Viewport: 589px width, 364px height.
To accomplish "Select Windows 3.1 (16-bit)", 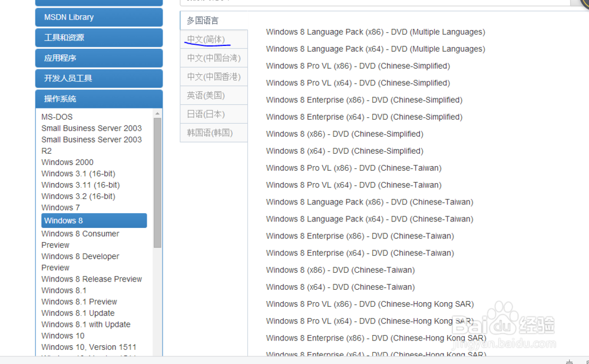I will click(x=78, y=174).
